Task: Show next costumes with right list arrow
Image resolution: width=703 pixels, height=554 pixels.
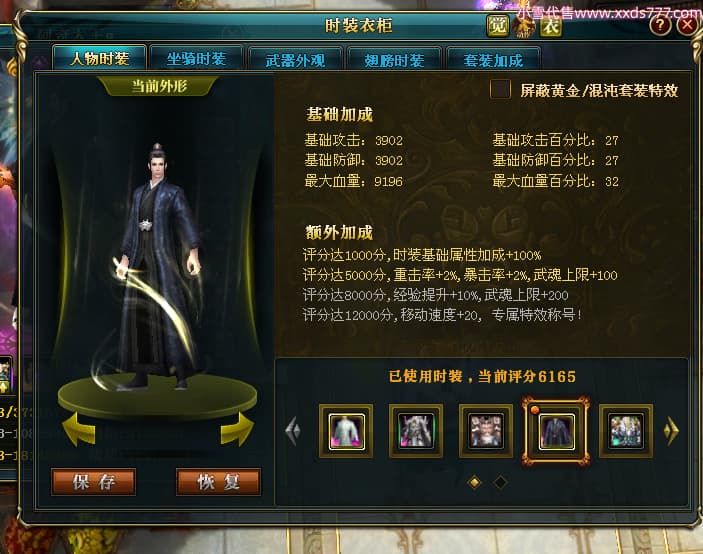Action: click(x=671, y=431)
